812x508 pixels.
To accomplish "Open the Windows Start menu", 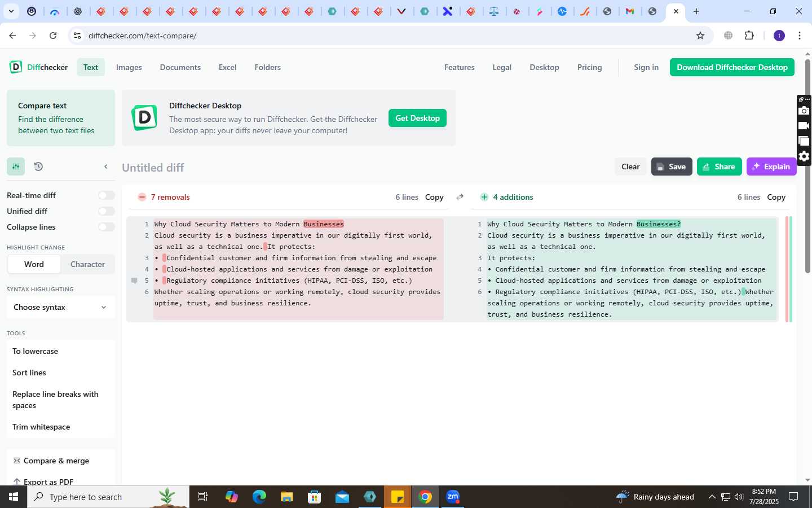I will pyautogui.click(x=14, y=497).
